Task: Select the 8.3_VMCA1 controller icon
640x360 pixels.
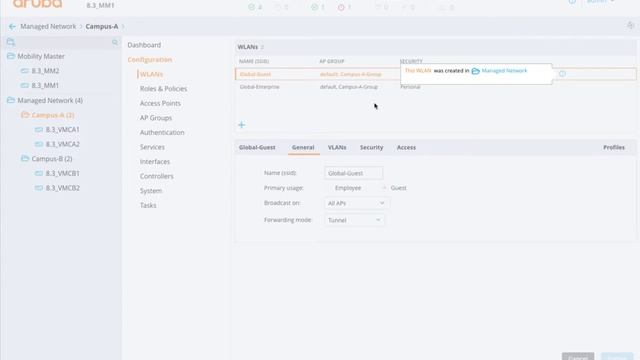Action: 39,130
